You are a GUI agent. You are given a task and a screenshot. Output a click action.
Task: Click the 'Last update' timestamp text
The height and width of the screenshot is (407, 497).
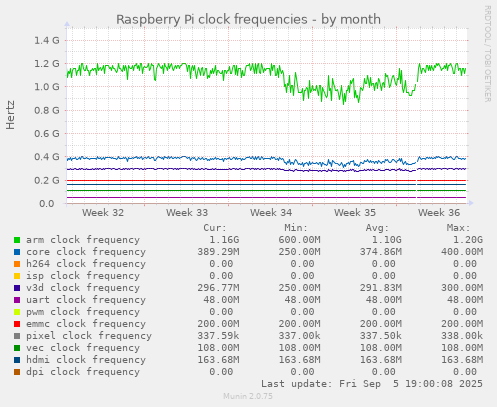click(372, 384)
